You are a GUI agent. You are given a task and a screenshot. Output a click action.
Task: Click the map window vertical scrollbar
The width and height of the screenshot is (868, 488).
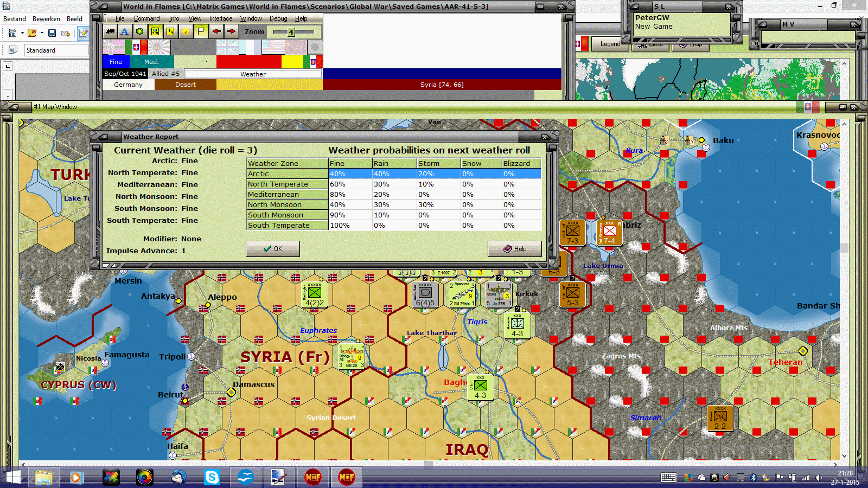844,290
